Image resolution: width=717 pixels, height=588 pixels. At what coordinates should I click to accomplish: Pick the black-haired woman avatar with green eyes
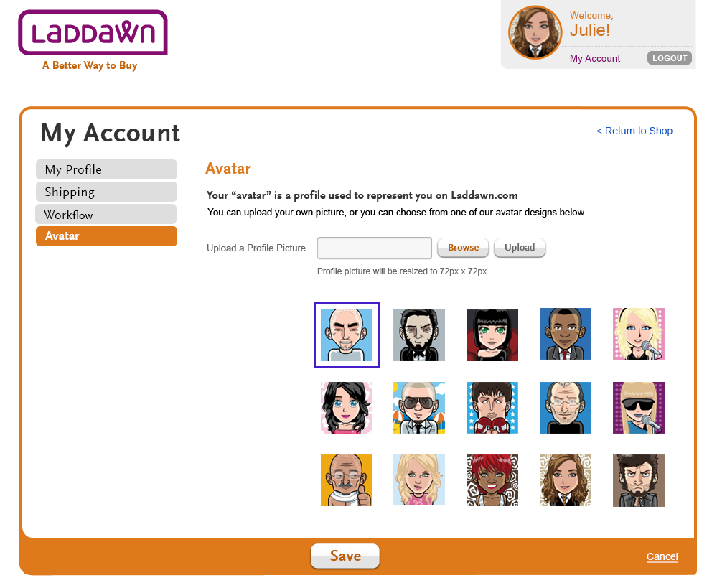click(492, 335)
